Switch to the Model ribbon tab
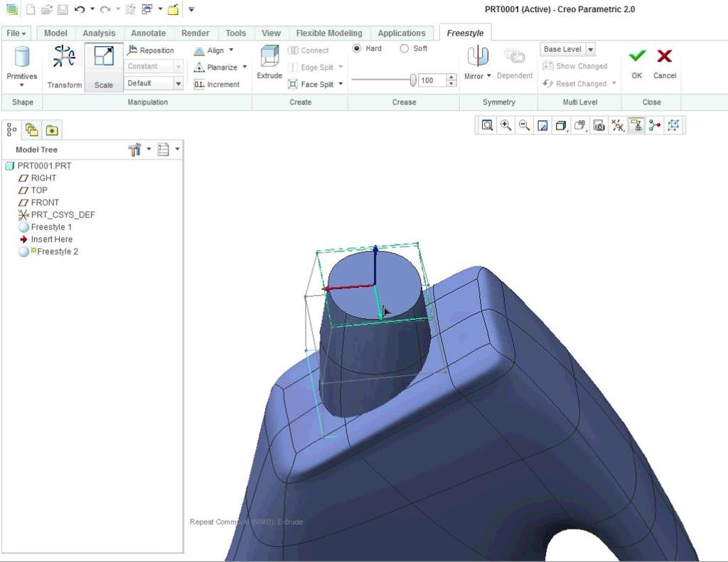Image resolution: width=728 pixels, height=562 pixels. (x=55, y=33)
